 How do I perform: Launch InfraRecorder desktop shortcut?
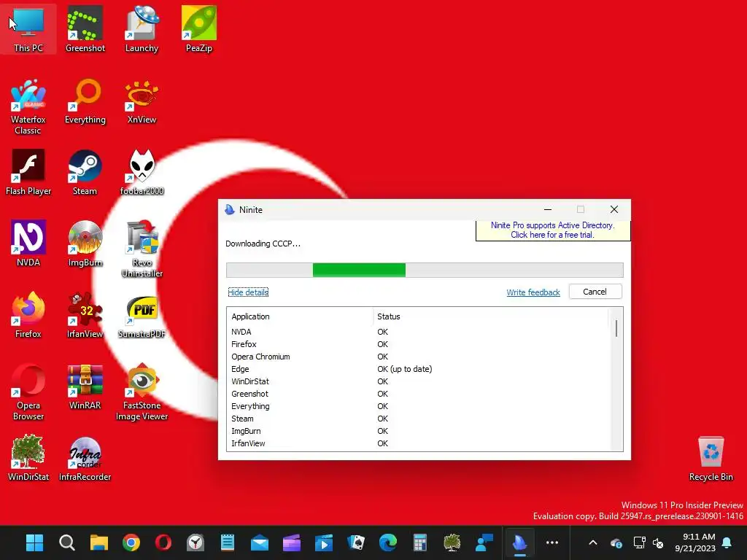pyautogui.click(x=85, y=458)
